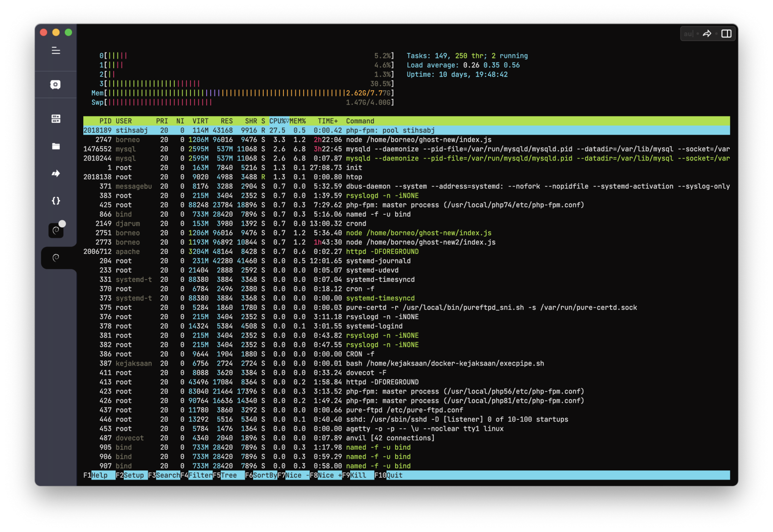Click the Swp meter bar showing 1.47G/4.00G
The width and height of the screenshot is (773, 532).
pos(243,103)
